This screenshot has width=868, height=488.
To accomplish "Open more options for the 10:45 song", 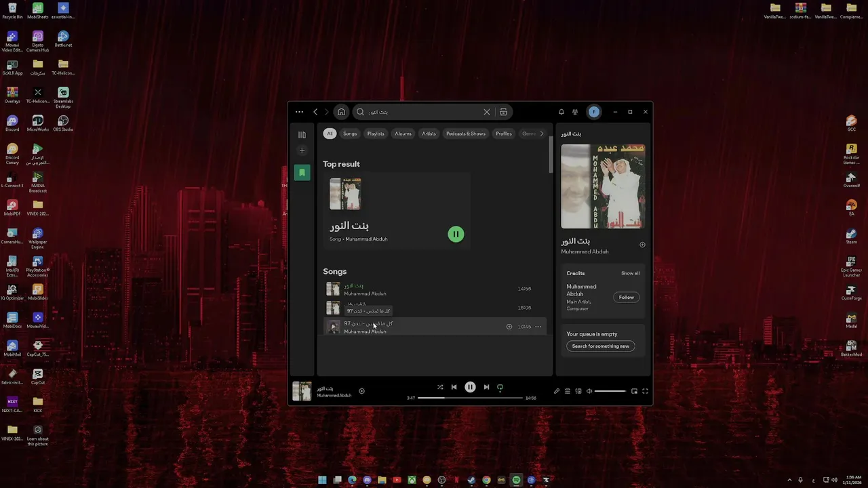I will click(x=538, y=327).
